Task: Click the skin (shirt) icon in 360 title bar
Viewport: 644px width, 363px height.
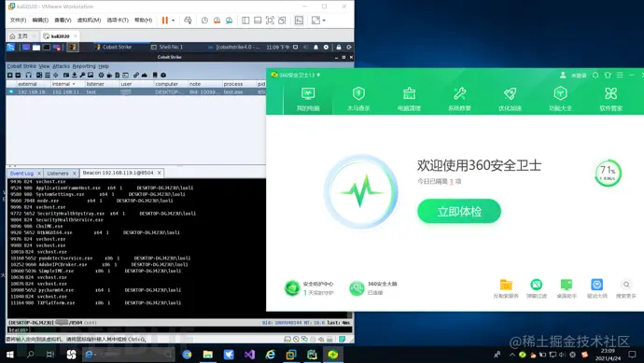Action: 608,75
